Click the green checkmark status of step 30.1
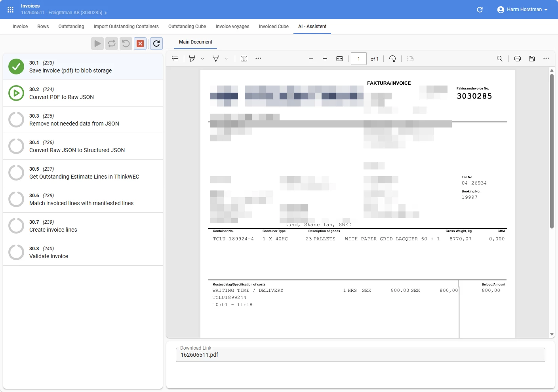The width and height of the screenshot is (558, 392). (16, 67)
